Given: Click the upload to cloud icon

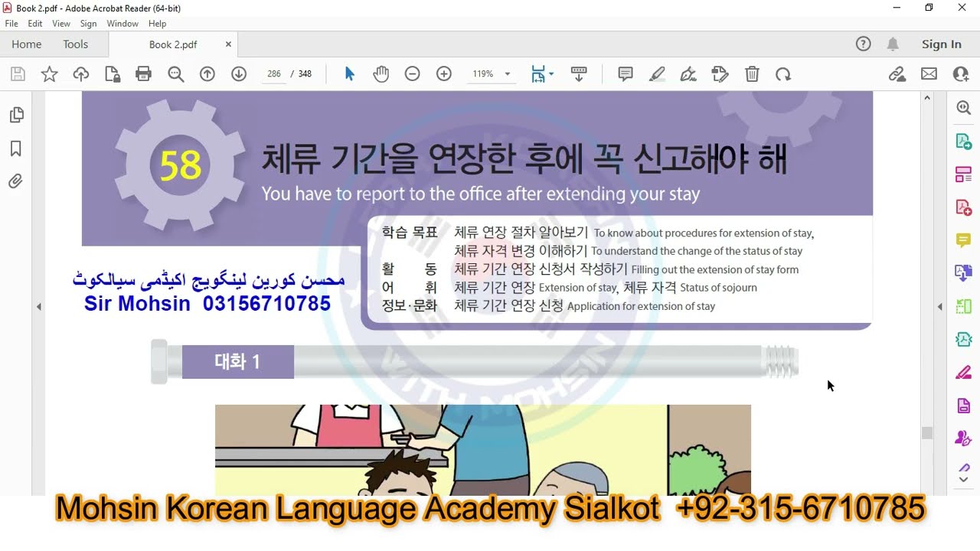Looking at the screenshot, I should click(81, 74).
